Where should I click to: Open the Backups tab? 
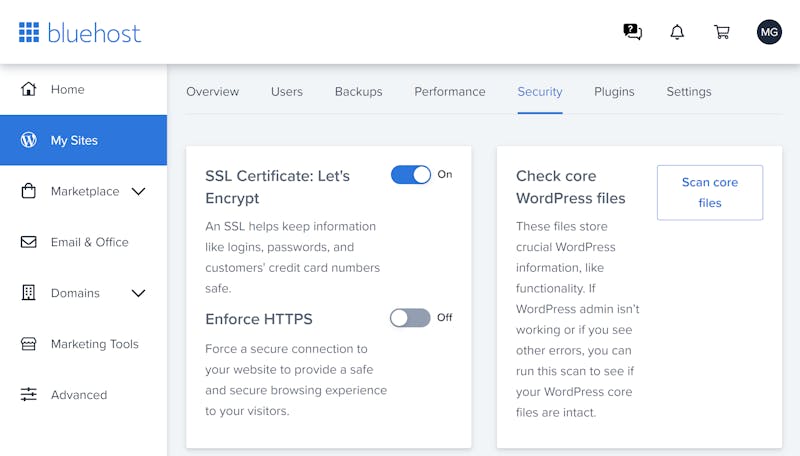(358, 91)
